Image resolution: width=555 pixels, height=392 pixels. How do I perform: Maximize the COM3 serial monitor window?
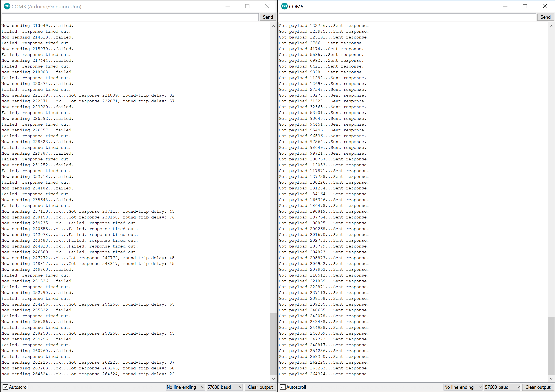pos(247,6)
